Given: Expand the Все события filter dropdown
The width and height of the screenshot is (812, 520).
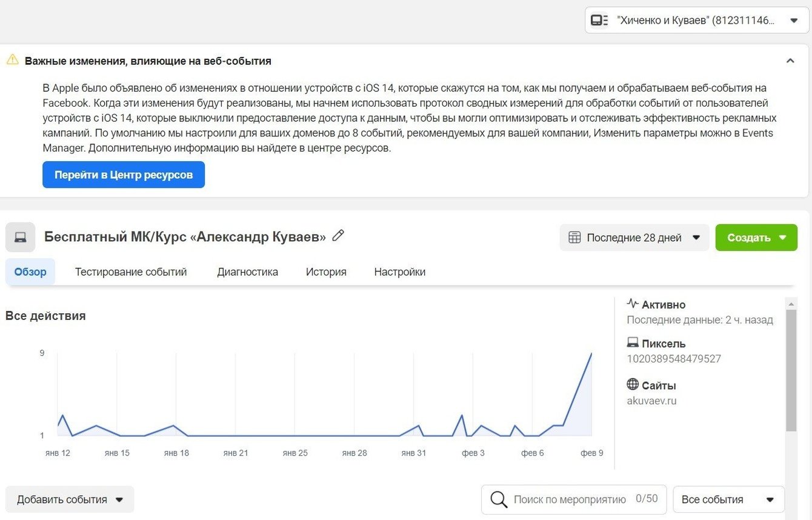Looking at the screenshot, I should [x=728, y=499].
